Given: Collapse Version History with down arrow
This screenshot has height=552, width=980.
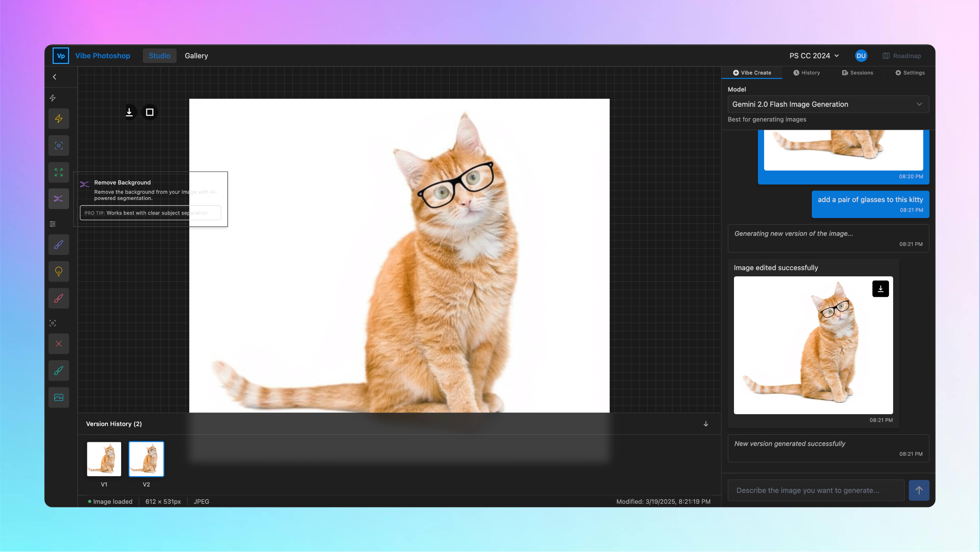Looking at the screenshot, I should 706,424.
